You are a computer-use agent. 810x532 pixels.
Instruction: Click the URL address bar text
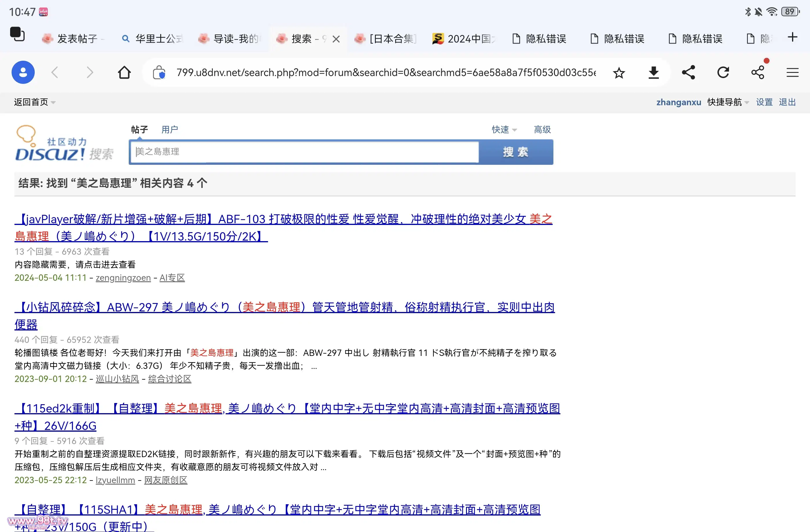386,73
